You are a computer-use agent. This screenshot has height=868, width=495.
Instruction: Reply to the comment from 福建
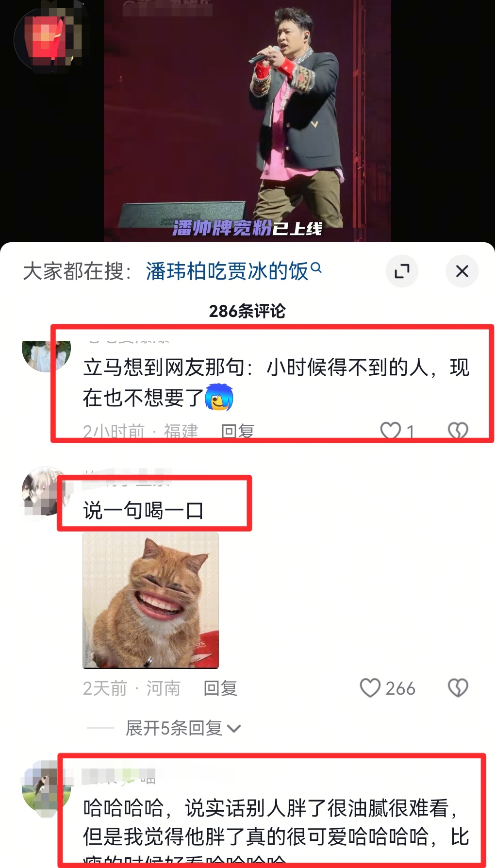point(238,431)
